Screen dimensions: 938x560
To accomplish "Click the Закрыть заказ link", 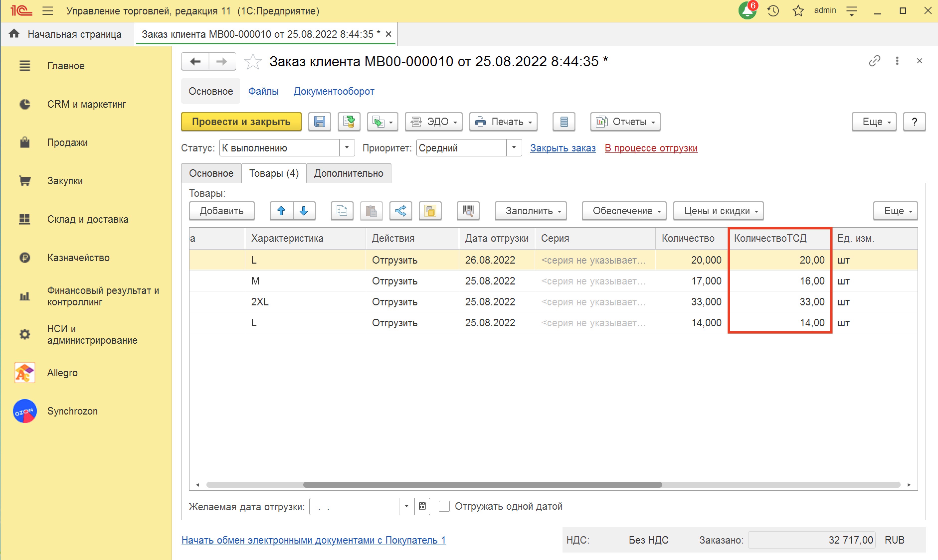I will pos(563,148).
